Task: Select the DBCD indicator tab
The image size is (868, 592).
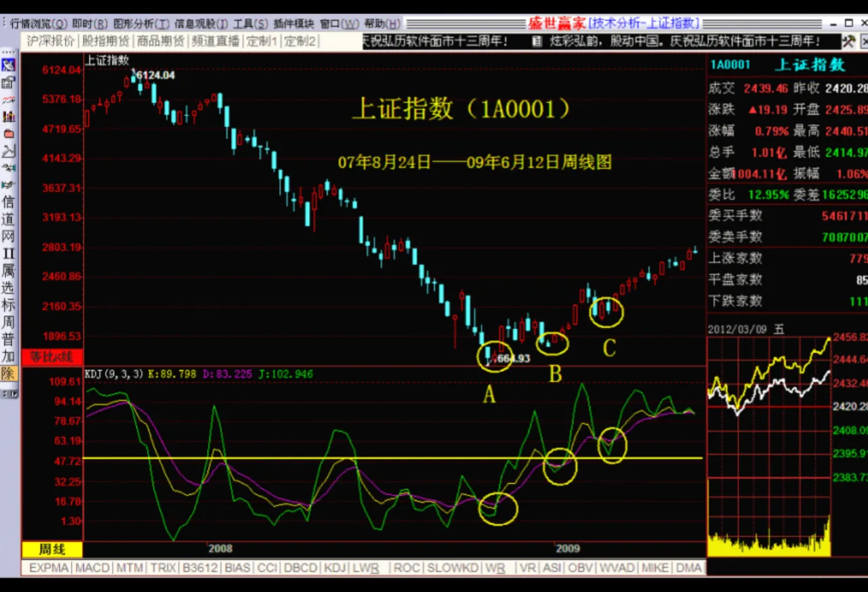Action: tap(301, 568)
